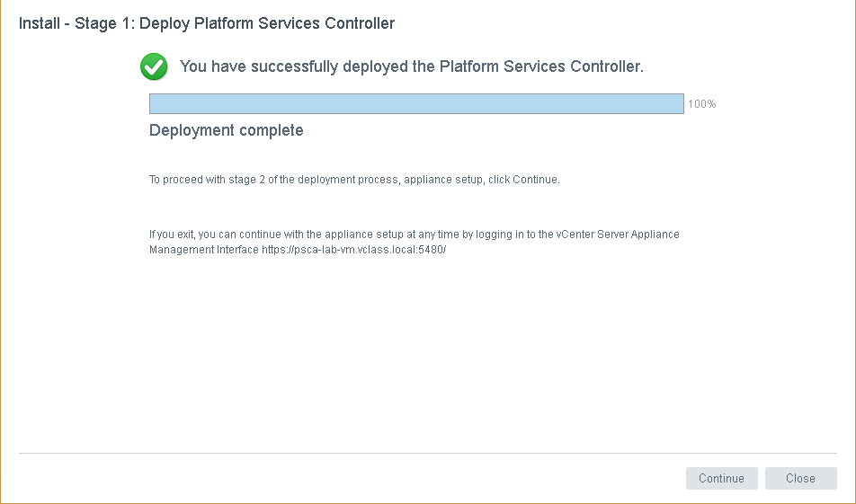
Task: Click "Management Interface" text before the URL
Action: (204, 250)
